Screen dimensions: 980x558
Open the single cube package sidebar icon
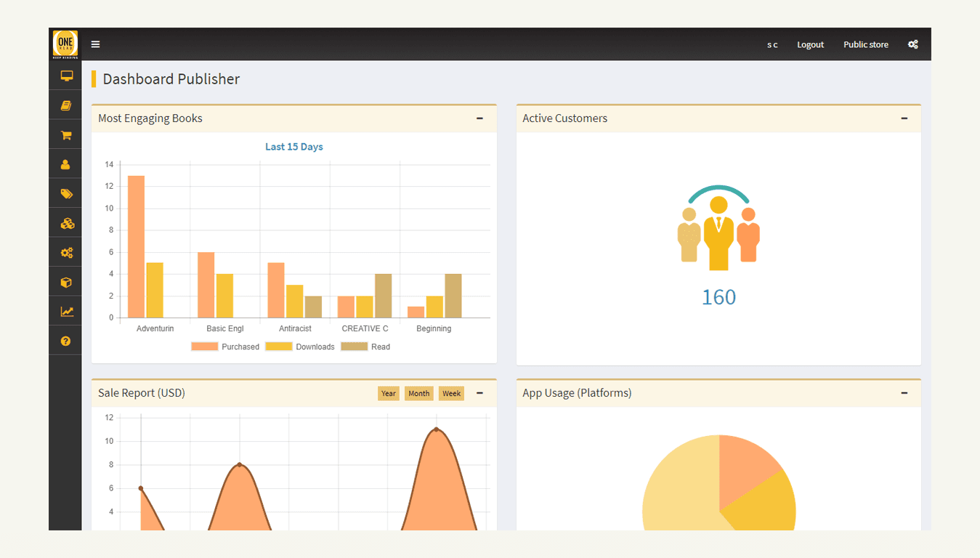click(x=66, y=283)
